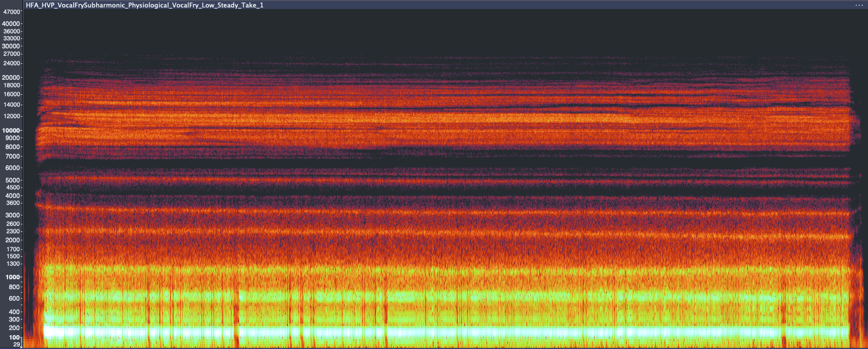Image resolution: width=868 pixels, height=349 pixels.
Task: Click the 1500 frequency axis label
Action: (x=13, y=256)
